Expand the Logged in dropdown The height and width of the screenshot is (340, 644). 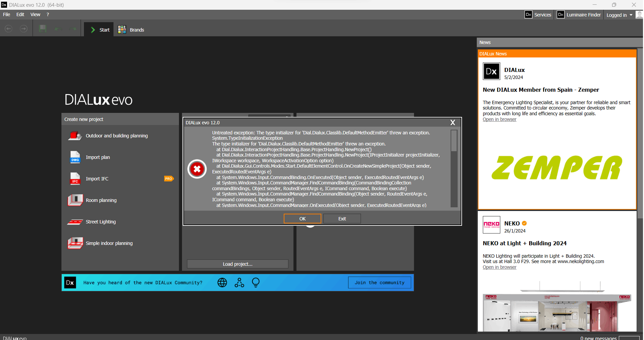619,15
